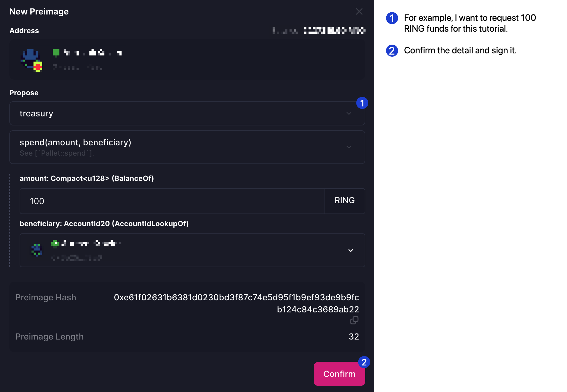Close the New Preimage dialog
The height and width of the screenshot is (392, 567).
click(359, 12)
